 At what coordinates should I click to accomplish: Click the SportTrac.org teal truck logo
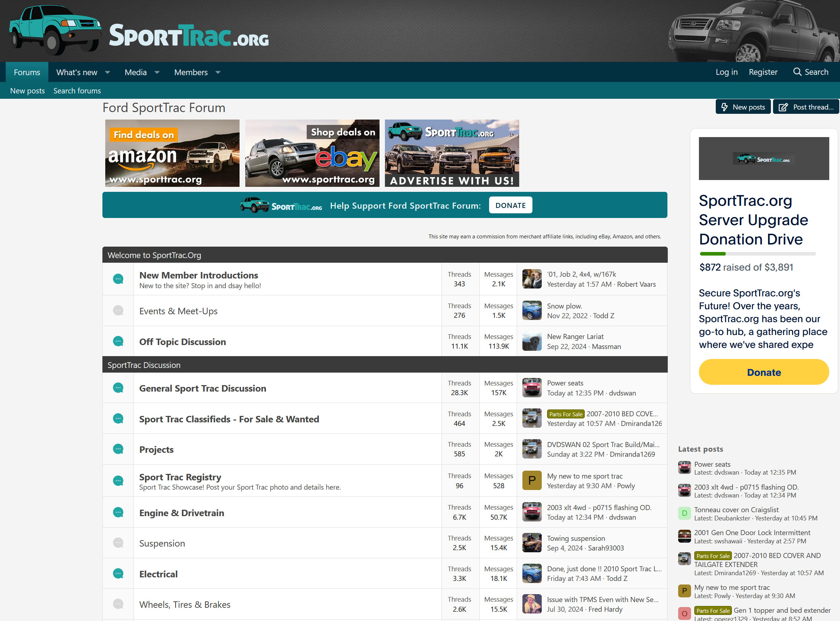pos(54,30)
